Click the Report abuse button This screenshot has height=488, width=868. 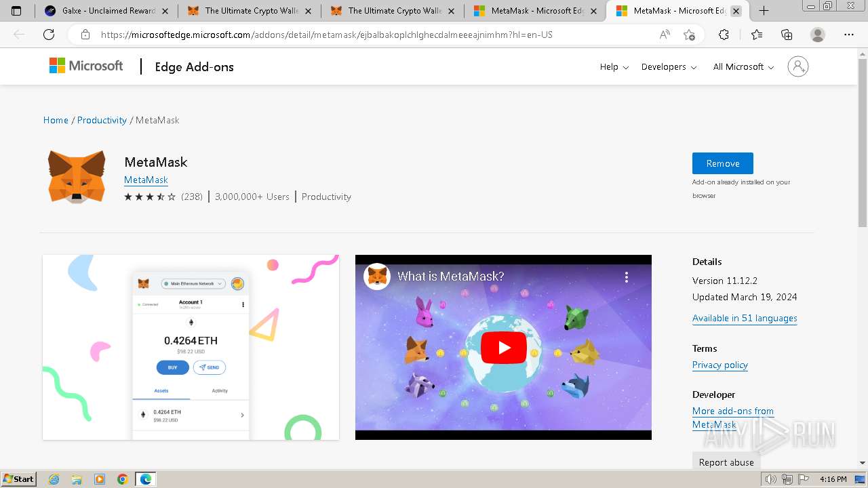tap(726, 462)
